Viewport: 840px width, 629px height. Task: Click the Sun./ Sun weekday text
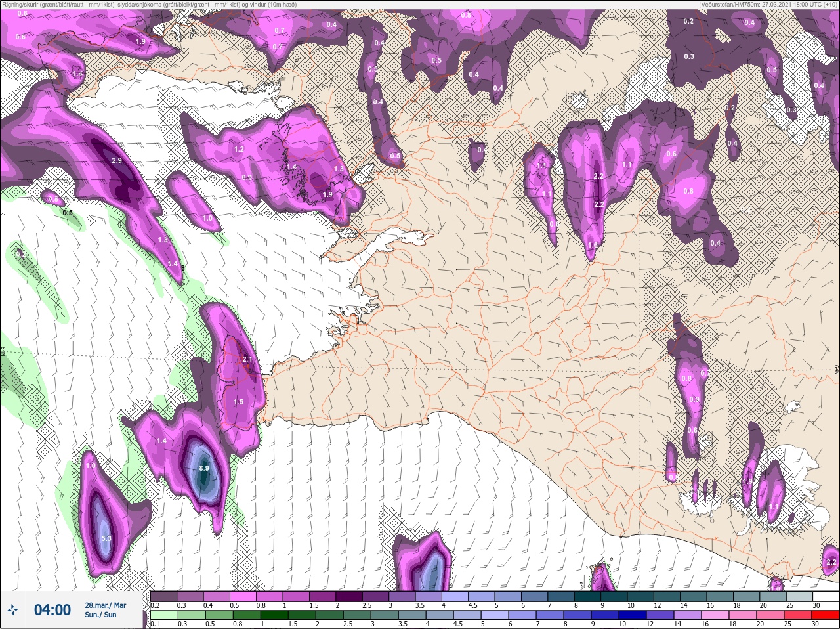101,615
